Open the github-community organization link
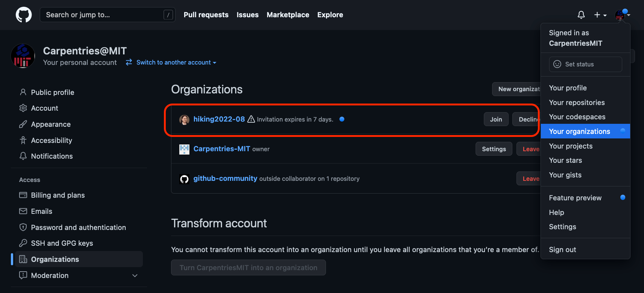Image resolution: width=644 pixels, height=293 pixels. point(225,178)
